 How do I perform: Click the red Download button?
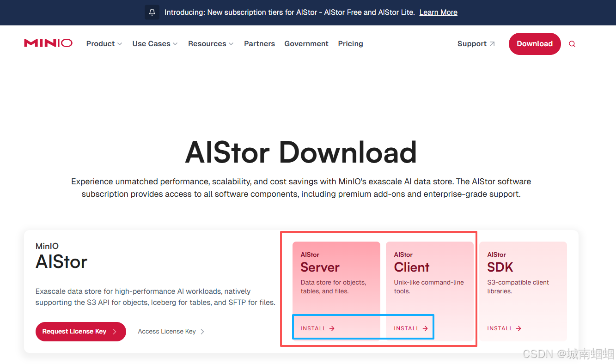point(535,44)
